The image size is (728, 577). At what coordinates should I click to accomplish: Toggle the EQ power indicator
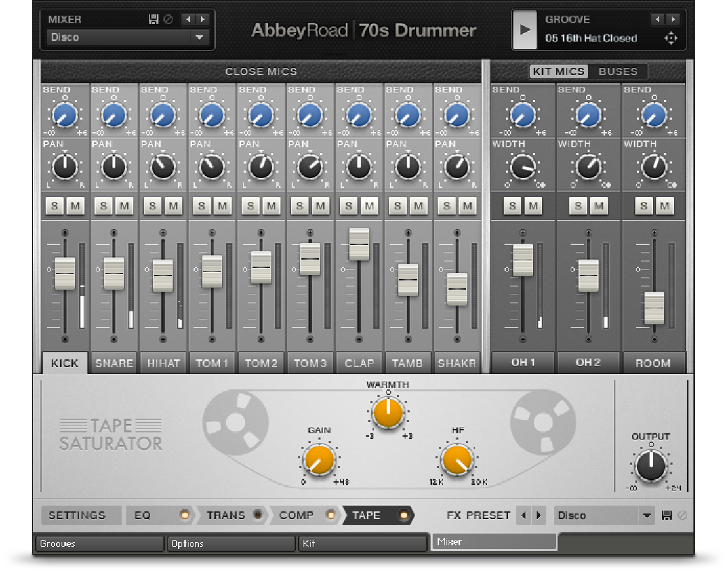coord(184,515)
